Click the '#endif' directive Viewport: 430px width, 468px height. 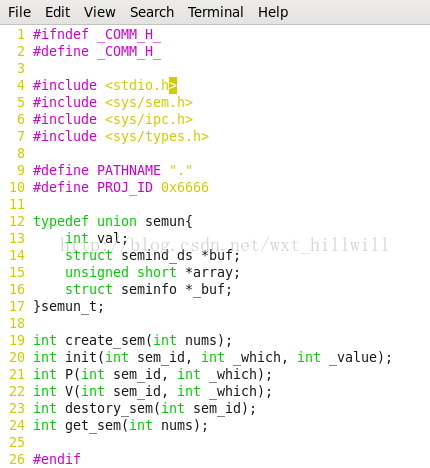pyautogui.click(x=57, y=459)
